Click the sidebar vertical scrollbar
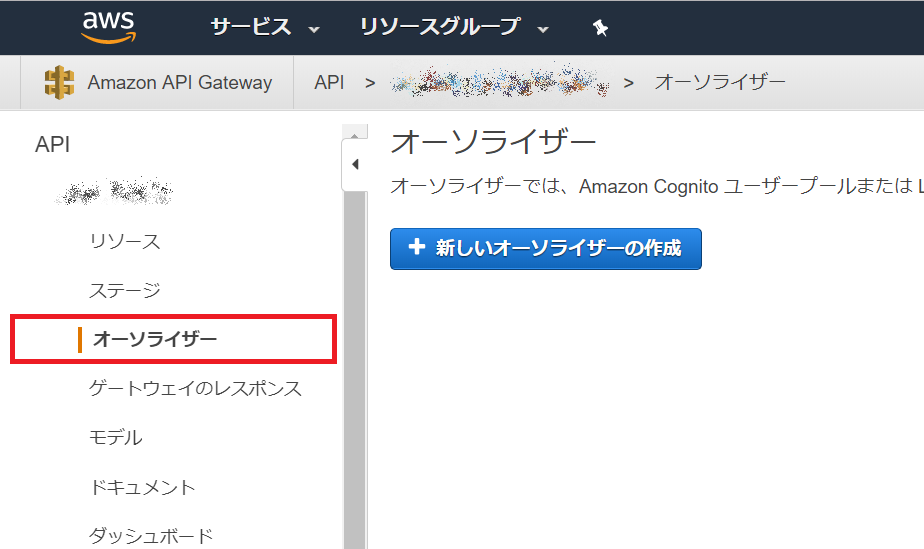The image size is (924, 549). tap(355, 370)
